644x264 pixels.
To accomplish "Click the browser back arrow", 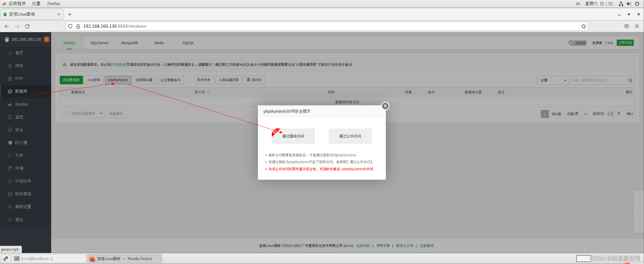I will pos(7,26).
